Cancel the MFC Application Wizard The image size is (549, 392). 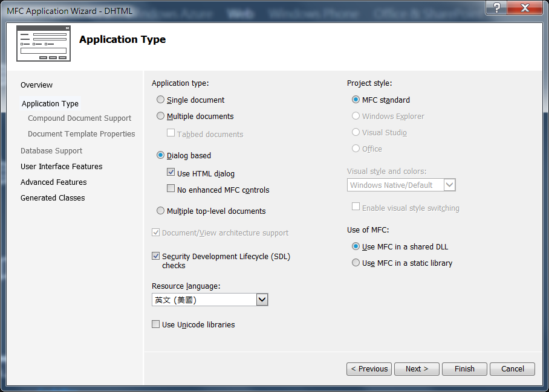coord(512,369)
